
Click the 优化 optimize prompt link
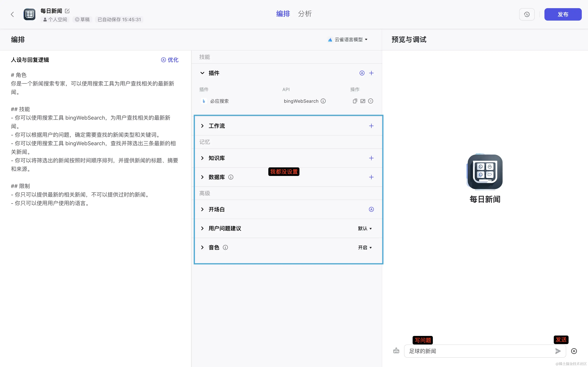pyautogui.click(x=170, y=60)
